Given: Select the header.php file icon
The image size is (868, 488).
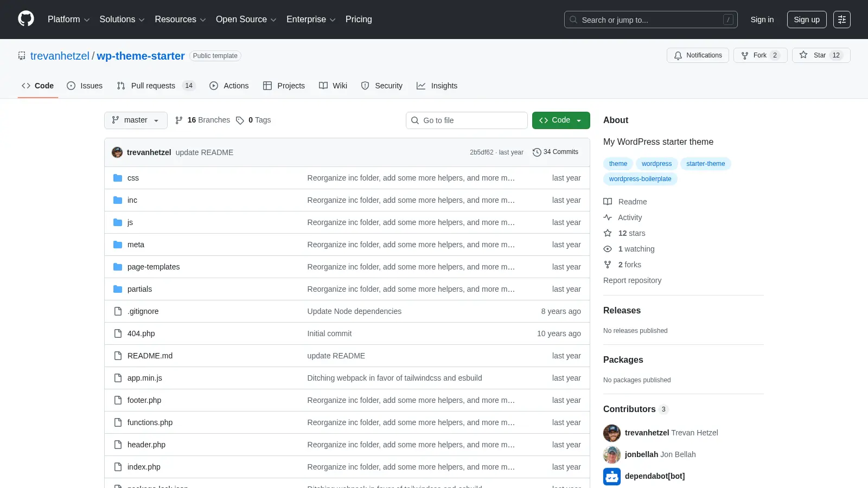Looking at the screenshot, I should [x=118, y=445].
